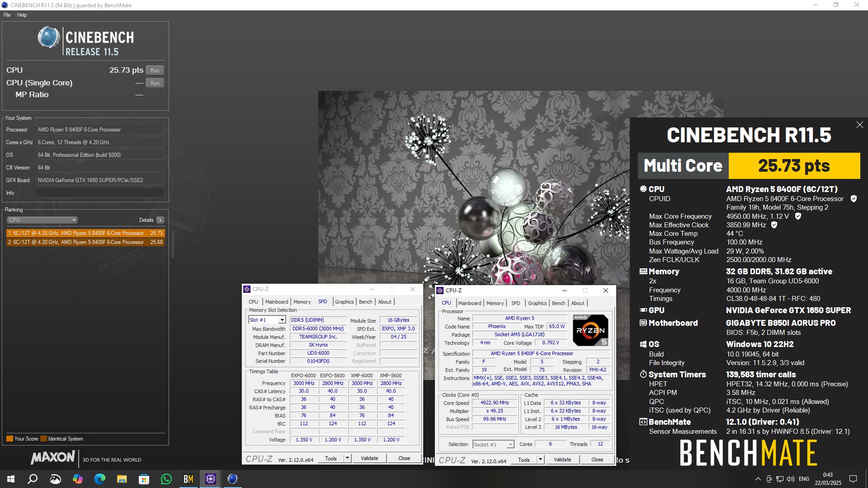The width and height of the screenshot is (868, 488).
Task: Click Cinebench globe logo
Action: click(x=49, y=38)
